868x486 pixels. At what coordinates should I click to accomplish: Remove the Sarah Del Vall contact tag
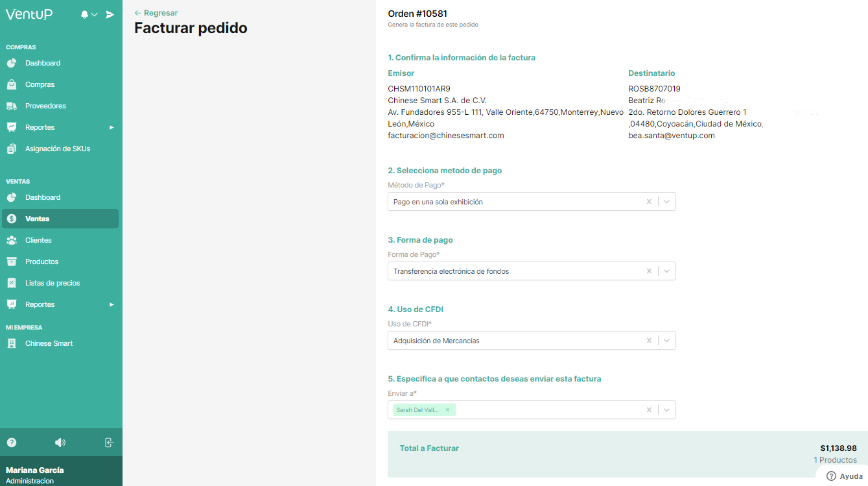447,410
